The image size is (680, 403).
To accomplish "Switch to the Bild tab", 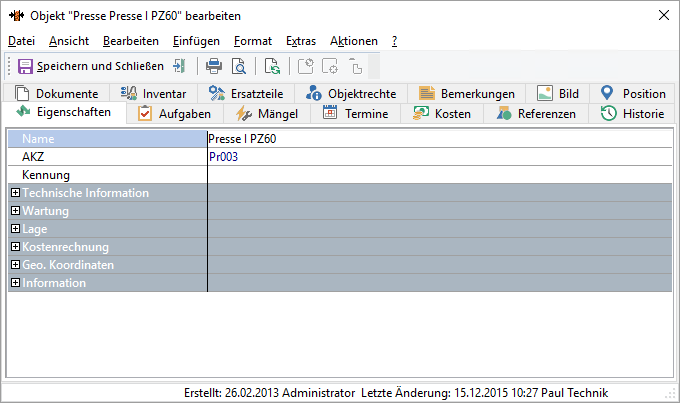I will (558, 93).
